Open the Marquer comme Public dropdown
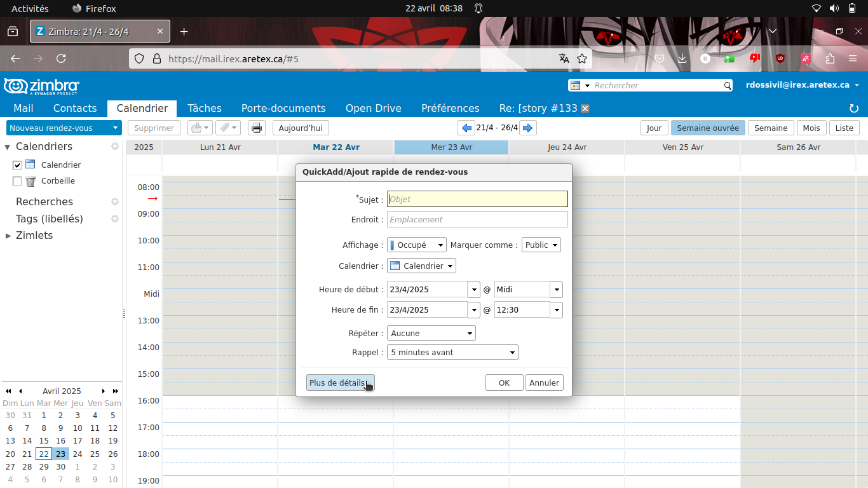This screenshot has height=488, width=868. point(541,245)
